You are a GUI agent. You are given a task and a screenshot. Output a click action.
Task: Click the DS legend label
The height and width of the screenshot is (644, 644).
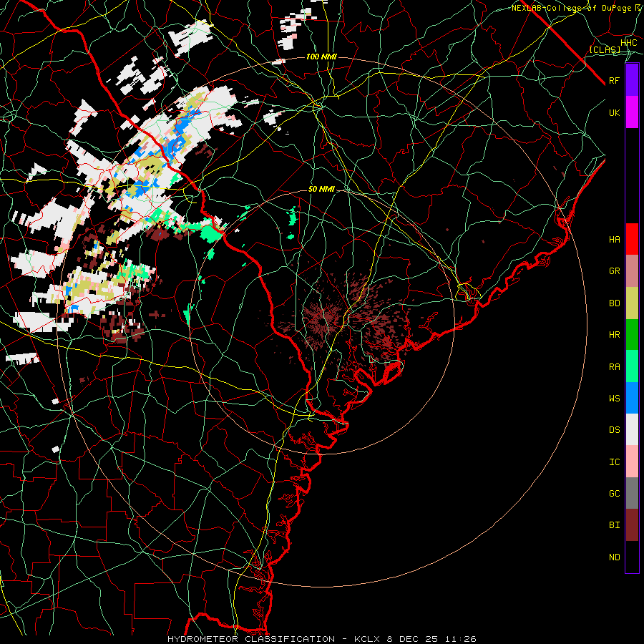tap(614, 430)
